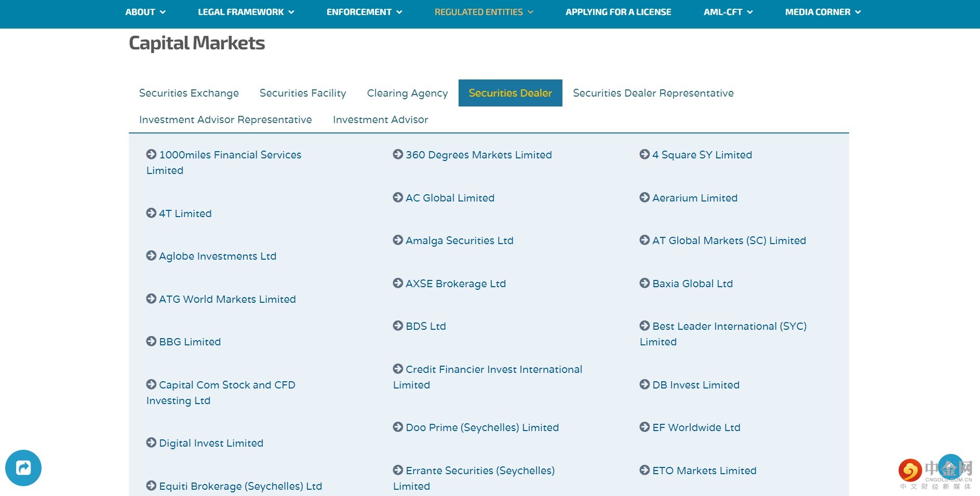The height and width of the screenshot is (496, 980).
Task: Open the Clearing Agency tab
Action: pos(408,93)
